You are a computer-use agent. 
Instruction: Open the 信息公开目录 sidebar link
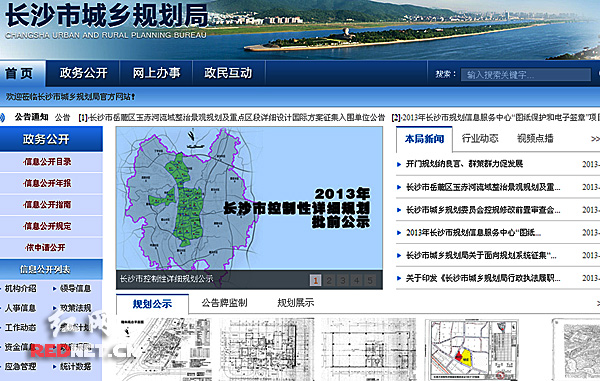[47, 162]
